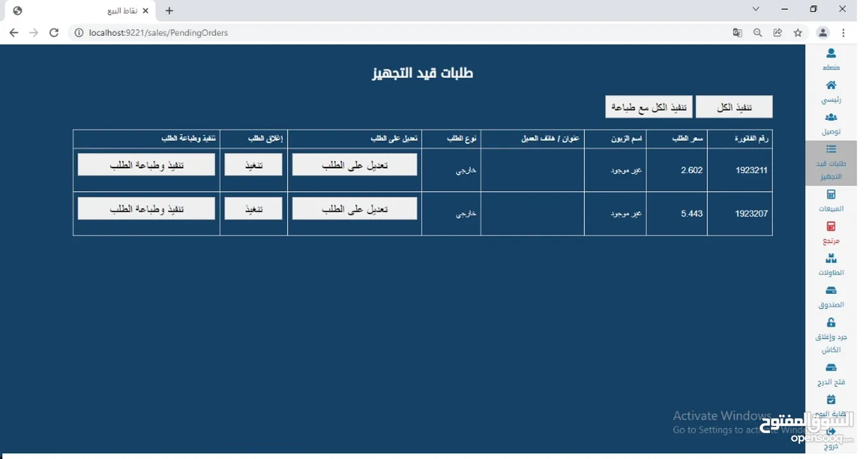
Task: Click invoice number 1923207
Action: pyautogui.click(x=751, y=214)
